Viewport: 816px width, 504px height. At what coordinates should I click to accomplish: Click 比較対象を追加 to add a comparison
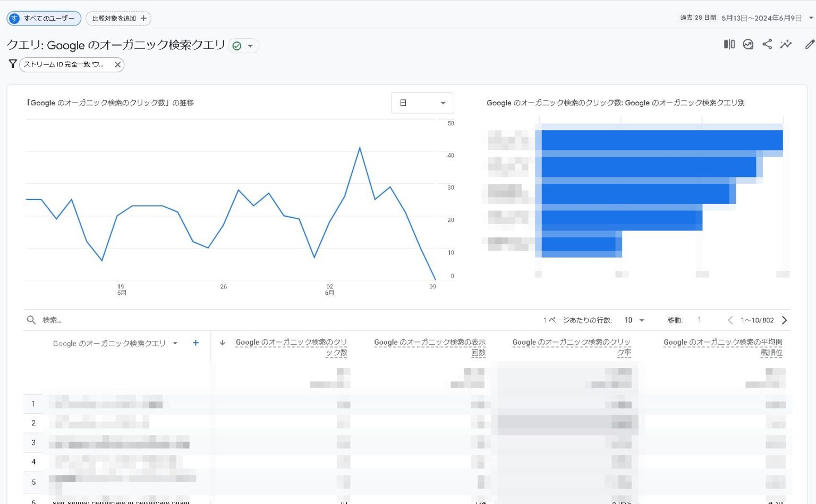pos(118,18)
